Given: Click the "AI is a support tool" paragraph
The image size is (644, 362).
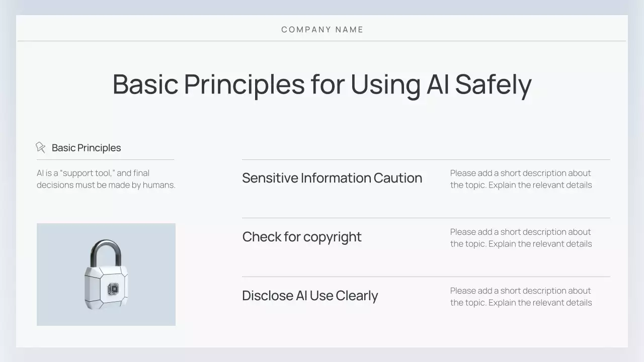Looking at the screenshot, I should pos(106,179).
